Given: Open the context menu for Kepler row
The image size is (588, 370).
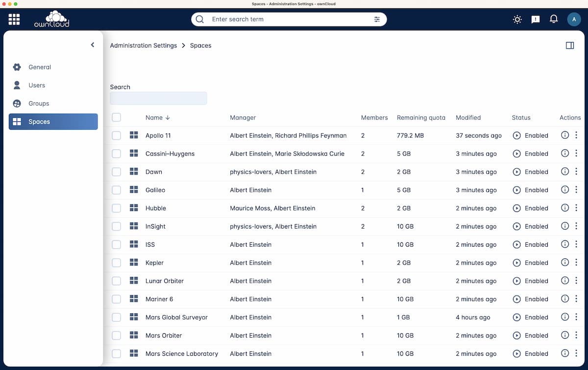Looking at the screenshot, I should [x=576, y=263].
